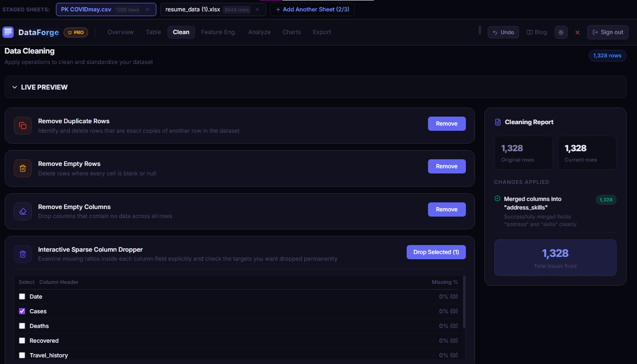Click Remove for Remove Empty Rows
This screenshot has width=637, height=364.
[447, 166]
